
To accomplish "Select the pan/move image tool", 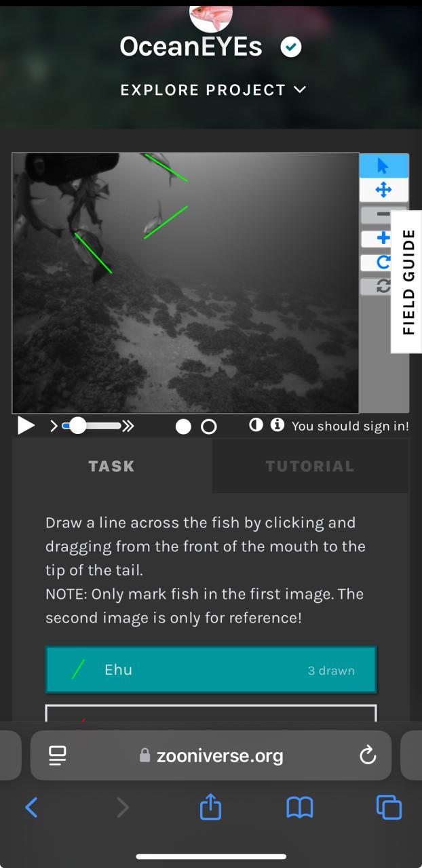I will point(383,190).
